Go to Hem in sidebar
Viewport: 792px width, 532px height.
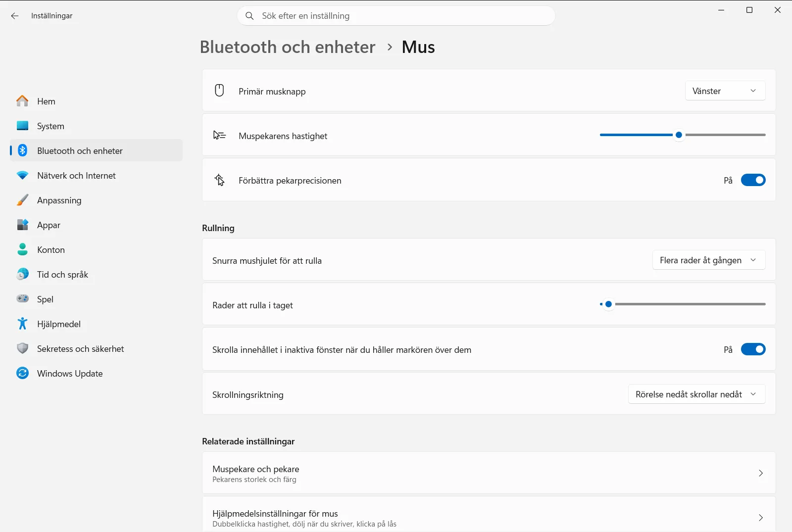click(x=96, y=101)
